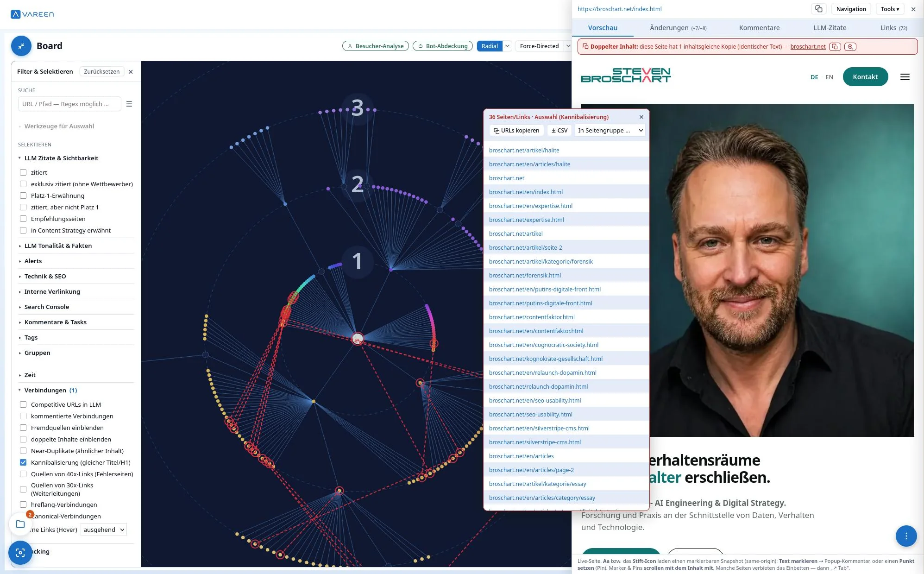Switch to the Änderungen tab
The image size is (924, 574).
click(x=678, y=28)
